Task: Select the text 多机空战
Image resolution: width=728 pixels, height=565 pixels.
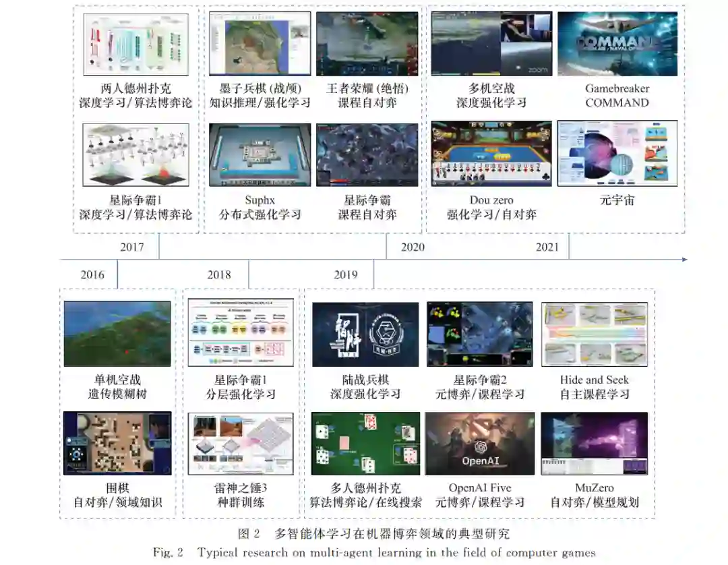Action: coord(491,88)
